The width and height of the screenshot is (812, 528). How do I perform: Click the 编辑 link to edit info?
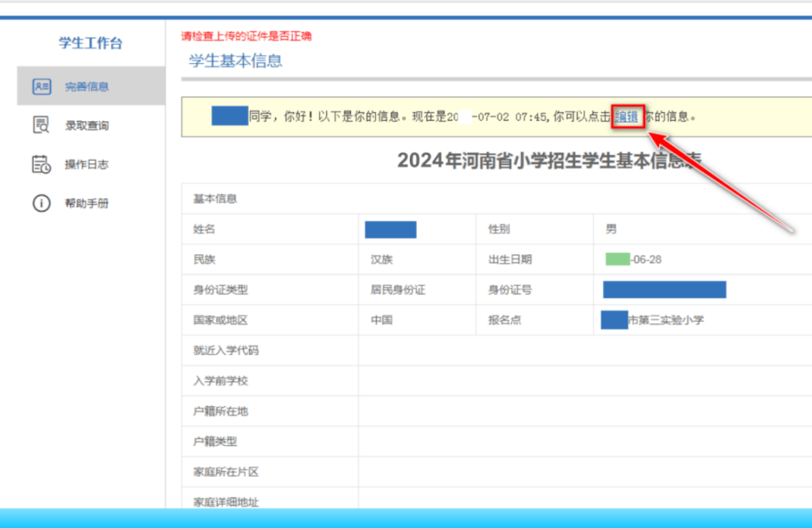(627, 117)
